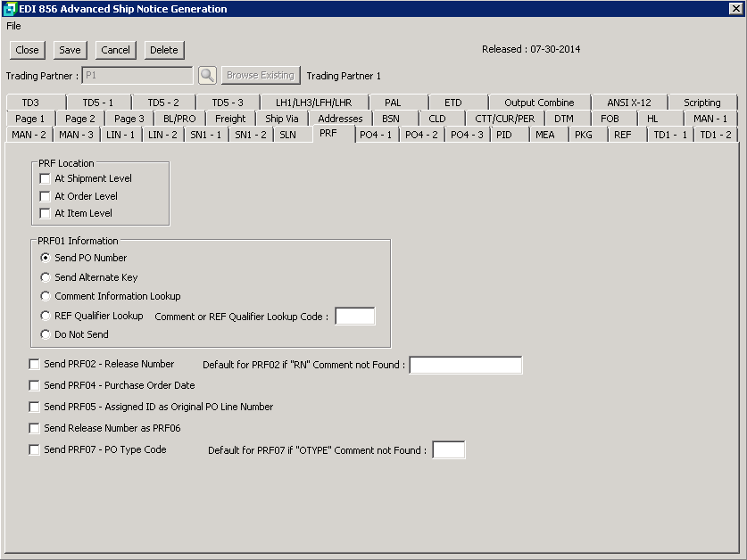Click the Delete button

[163, 50]
